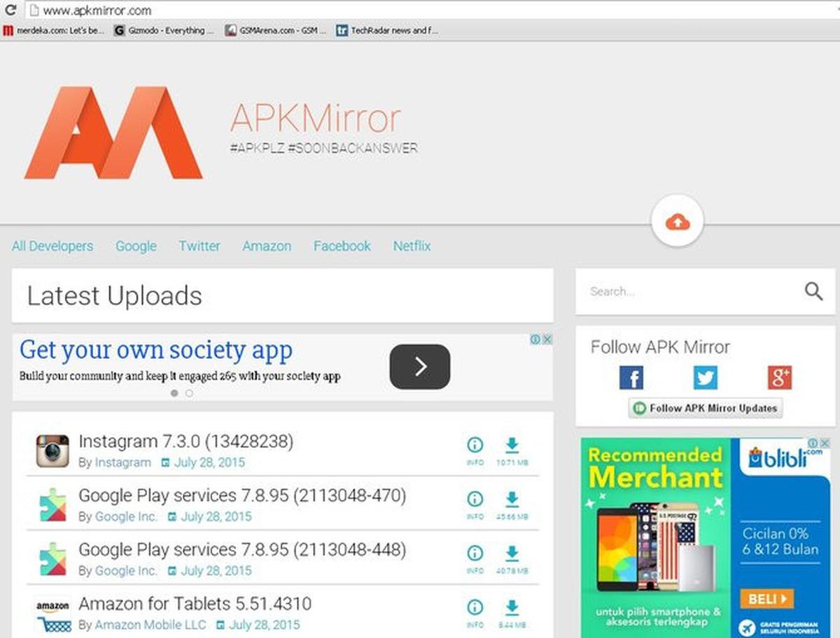This screenshot has height=638, width=840.
Task: Open the GSMArena bookmark
Action: click(276, 30)
